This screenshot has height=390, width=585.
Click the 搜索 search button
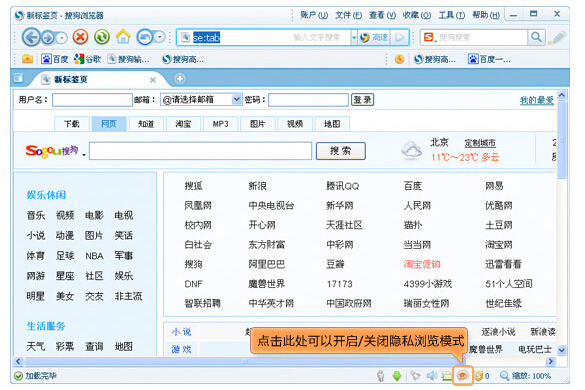tap(341, 151)
